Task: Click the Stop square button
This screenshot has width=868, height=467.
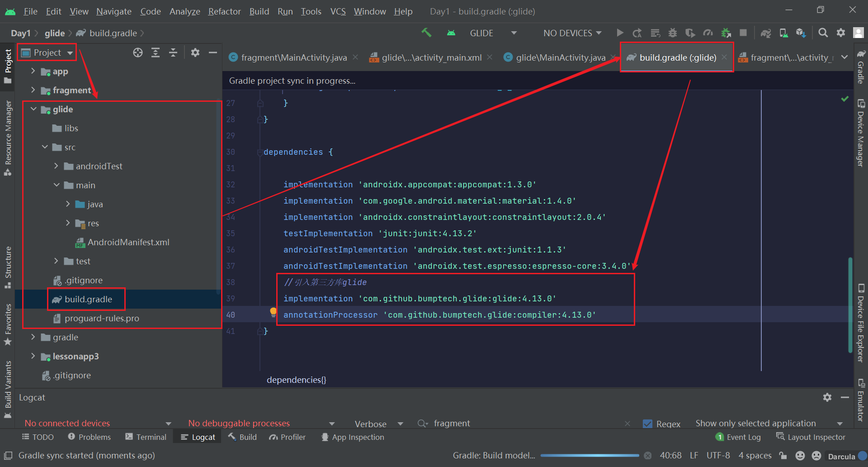Action: pyautogui.click(x=743, y=33)
